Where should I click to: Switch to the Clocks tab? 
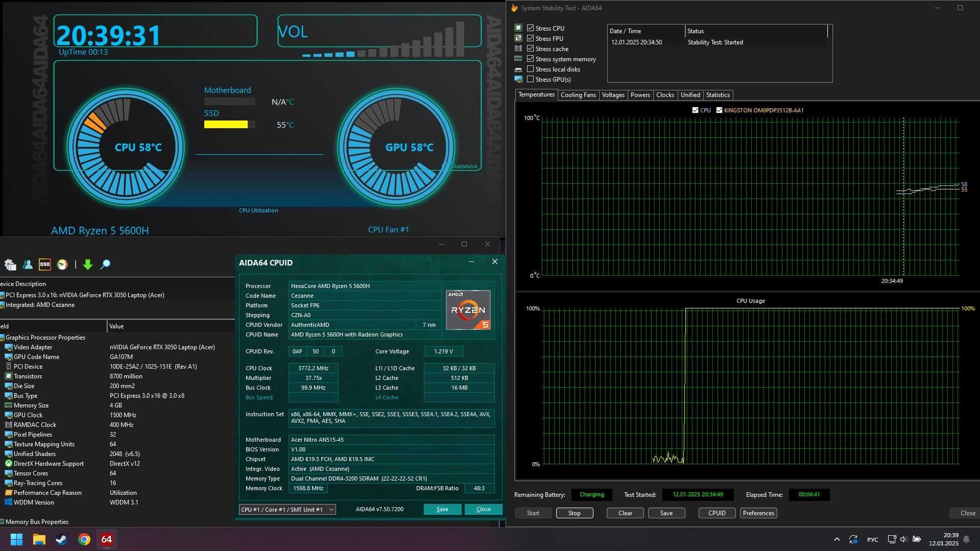[x=665, y=95]
